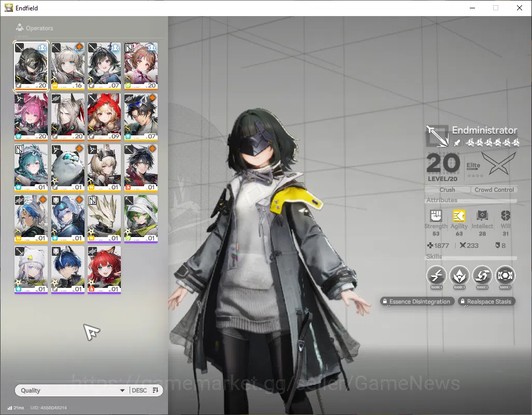
Task: Open the crown-shaped second skill icon
Action: [x=459, y=275]
